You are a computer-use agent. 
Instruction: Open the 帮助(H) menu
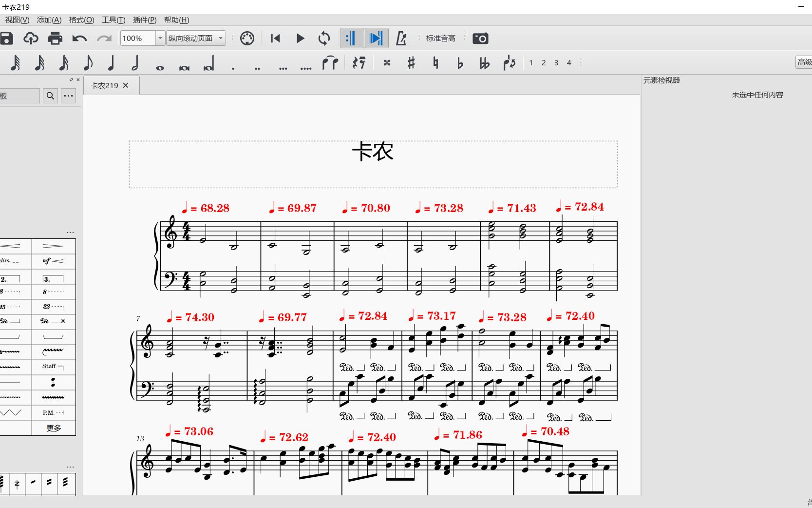pyautogui.click(x=176, y=20)
